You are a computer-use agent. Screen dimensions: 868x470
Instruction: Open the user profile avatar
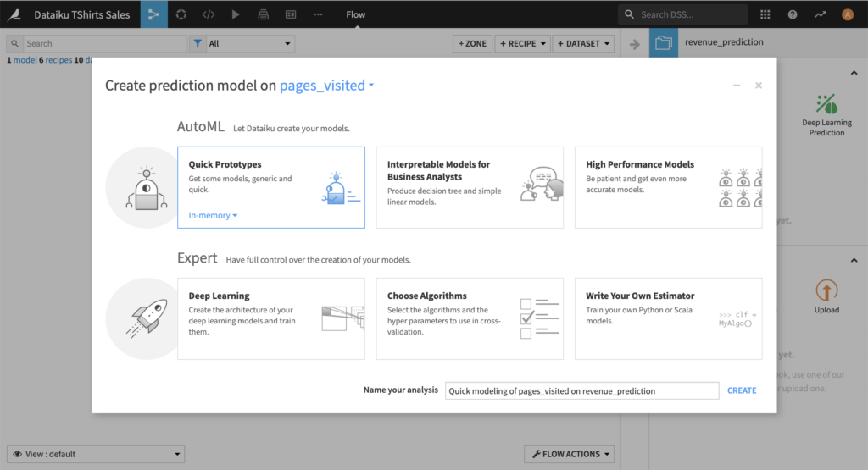click(x=847, y=14)
